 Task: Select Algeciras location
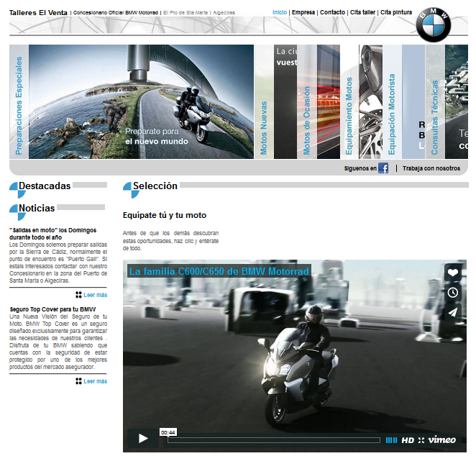[x=224, y=13]
